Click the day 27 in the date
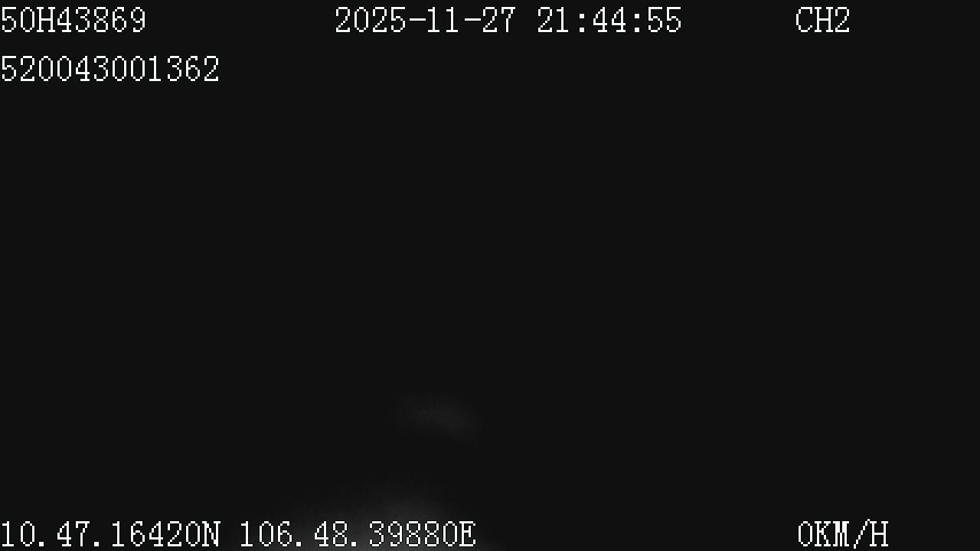 pos(498,21)
